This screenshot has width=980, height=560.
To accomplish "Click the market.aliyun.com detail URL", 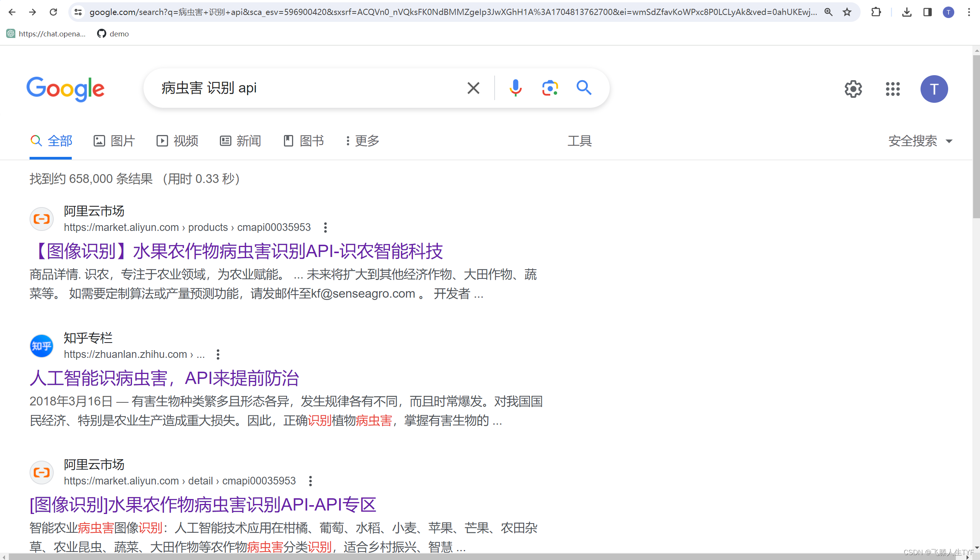I will (x=180, y=481).
